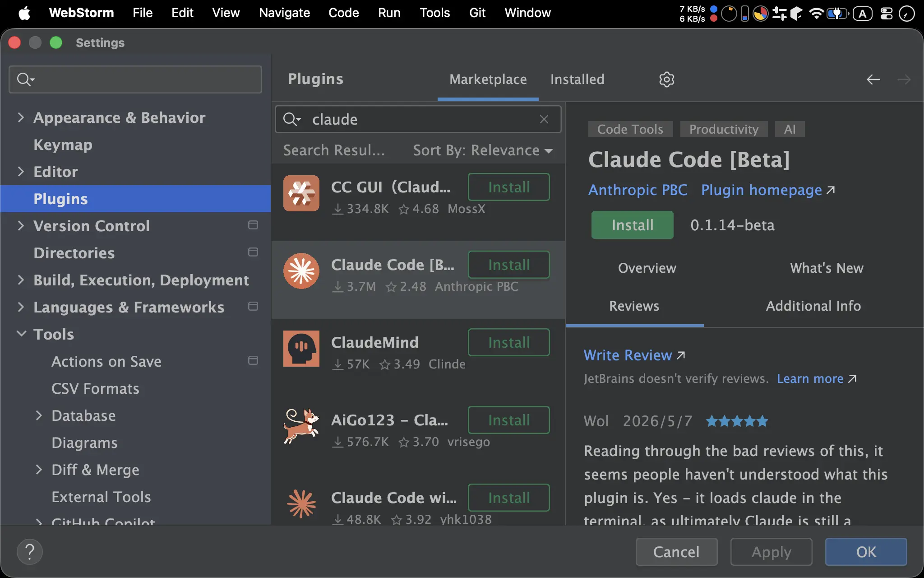The width and height of the screenshot is (924, 578).
Task: Expand the Diff & Merge node
Action: 39,470
